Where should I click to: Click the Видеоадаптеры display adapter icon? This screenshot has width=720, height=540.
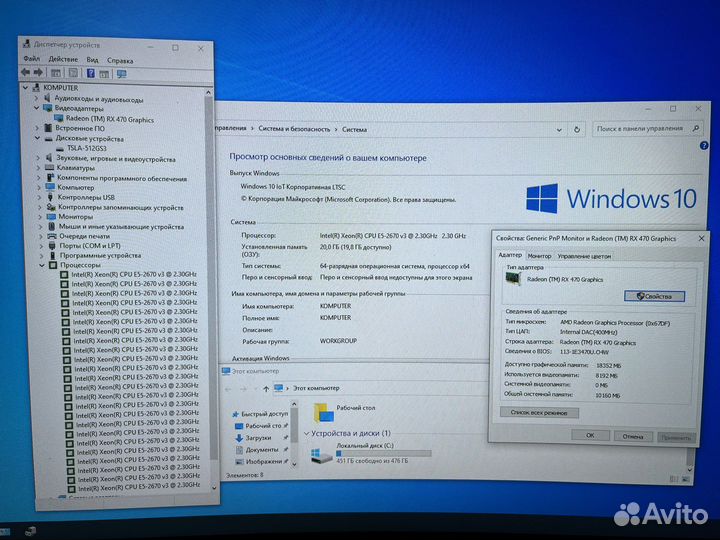click(48, 108)
